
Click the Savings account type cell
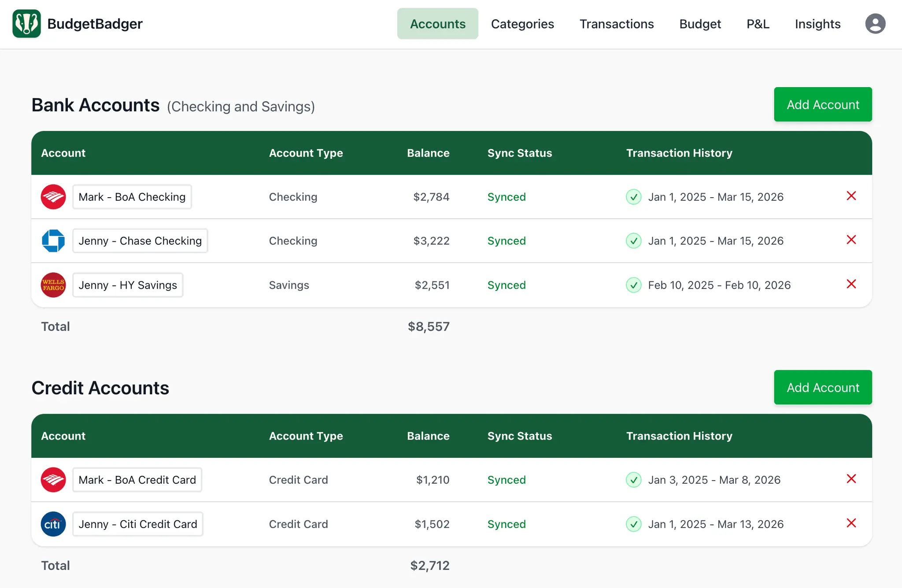(289, 285)
